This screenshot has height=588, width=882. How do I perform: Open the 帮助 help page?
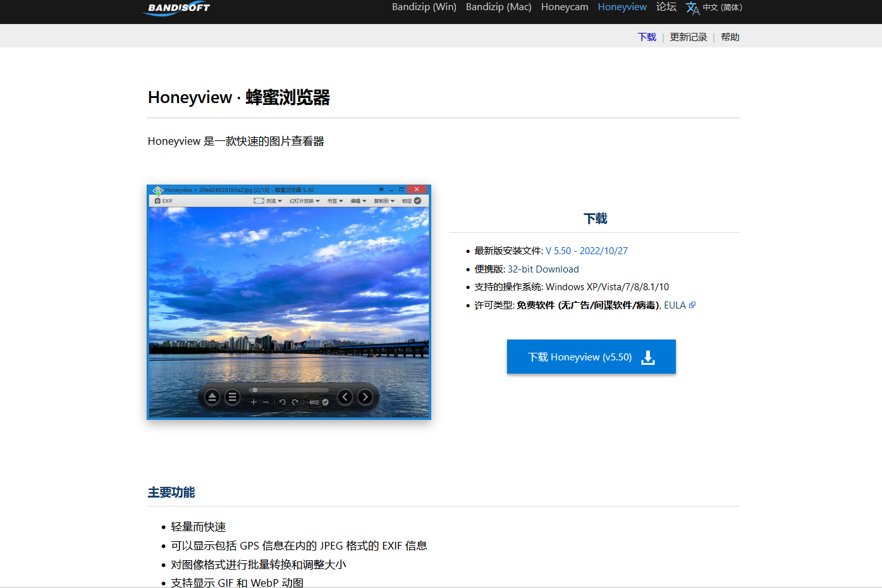click(730, 37)
